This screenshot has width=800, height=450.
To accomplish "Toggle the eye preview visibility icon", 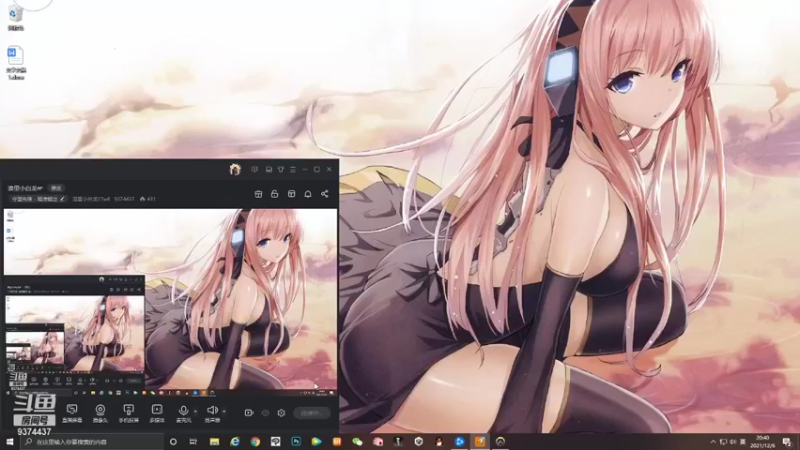I will [265, 413].
